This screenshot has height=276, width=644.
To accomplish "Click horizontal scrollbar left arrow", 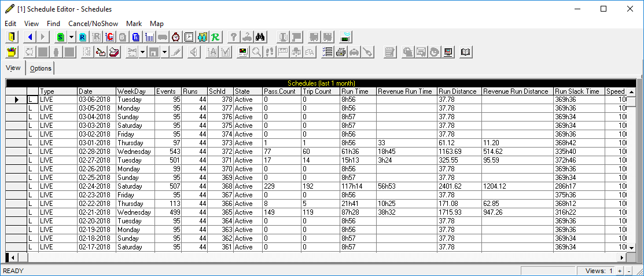I will coord(13,257).
